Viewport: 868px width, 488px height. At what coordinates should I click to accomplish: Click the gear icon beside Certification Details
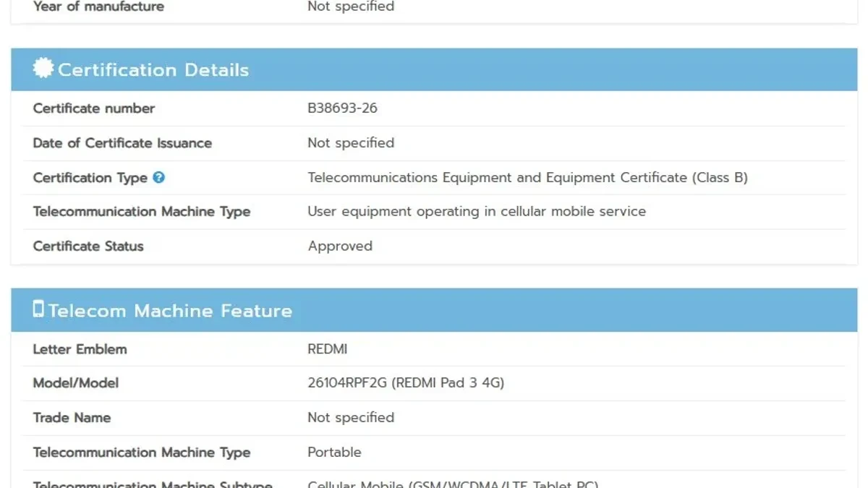click(x=43, y=69)
